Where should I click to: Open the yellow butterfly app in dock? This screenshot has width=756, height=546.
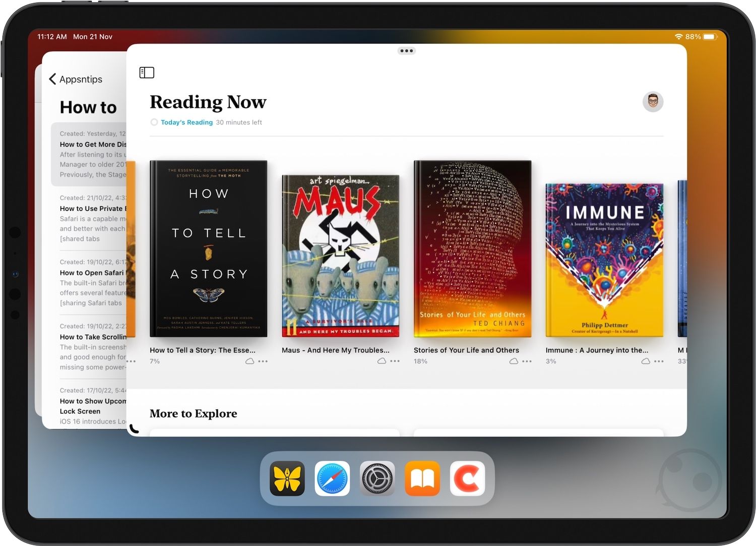[x=287, y=478]
